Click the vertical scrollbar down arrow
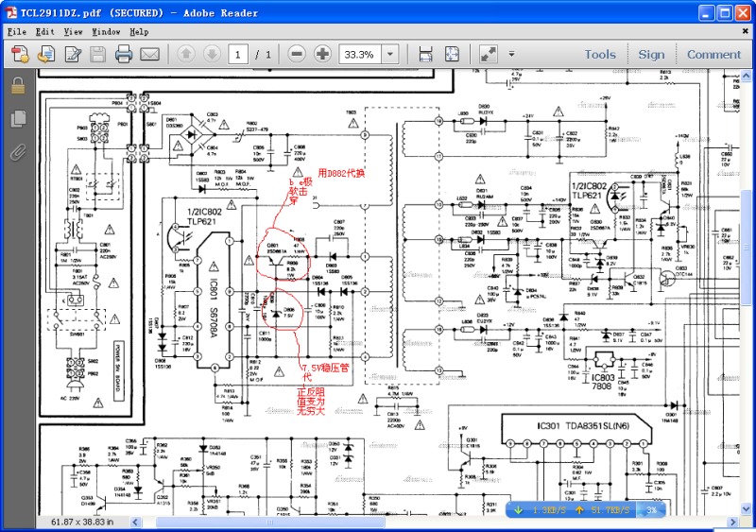 pos(746,508)
